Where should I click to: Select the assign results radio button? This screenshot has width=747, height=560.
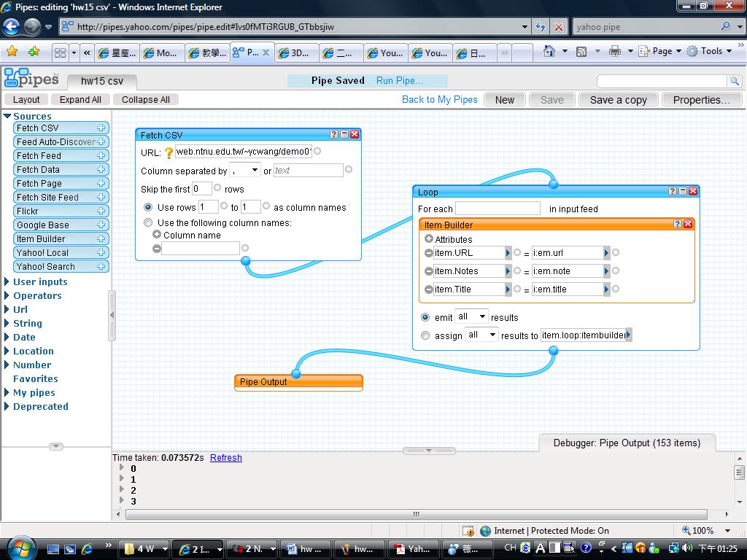pyautogui.click(x=425, y=335)
